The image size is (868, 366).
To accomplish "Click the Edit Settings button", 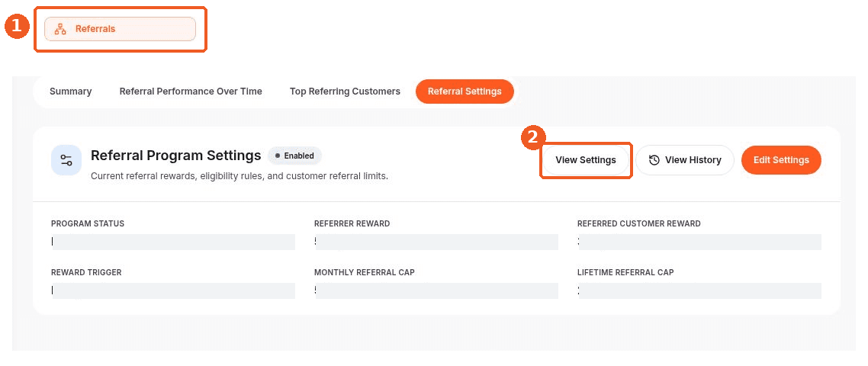I will [x=781, y=160].
